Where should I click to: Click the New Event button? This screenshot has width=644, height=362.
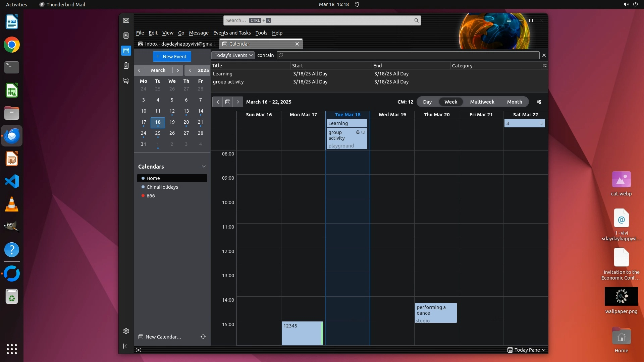(x=172, y=56)
